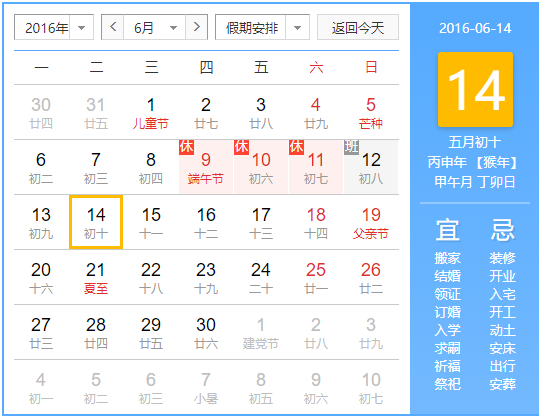
Task: Select June 19 父亲节
Action: pyautogui.click(x=371, y=222)
